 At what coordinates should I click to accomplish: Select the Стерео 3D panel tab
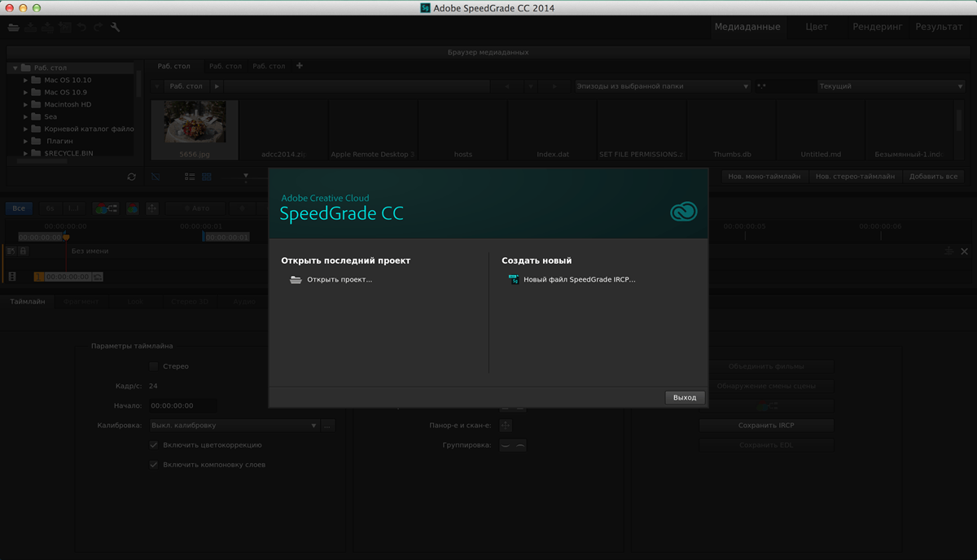[189, 301]
